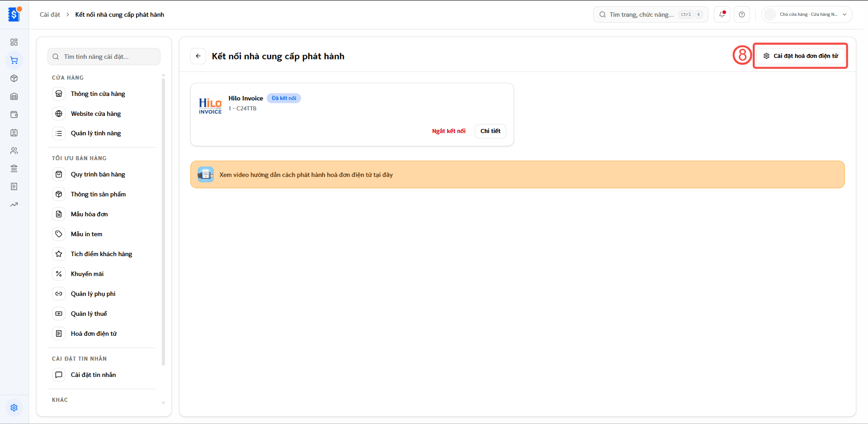The width and height of the screenshot is (868, 424).
Task: Click the Chi tiết button
Action: tap(491, 131)
